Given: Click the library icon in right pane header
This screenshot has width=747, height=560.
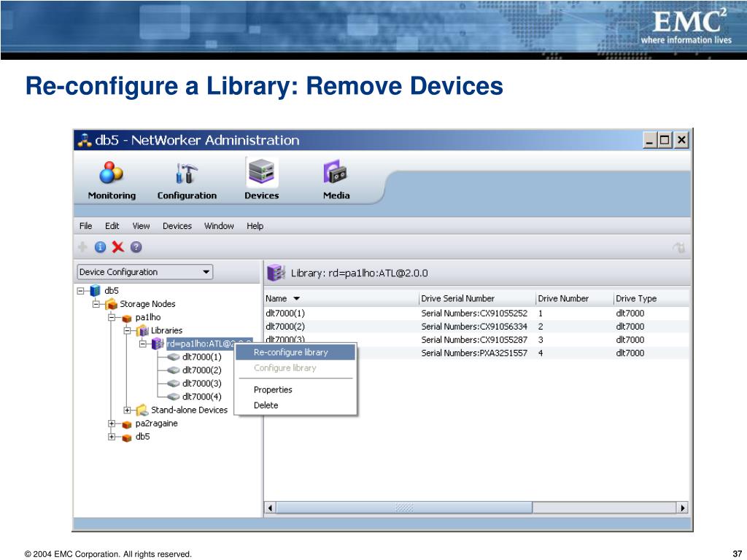Looking at the screenshot, I should [276, 273].
